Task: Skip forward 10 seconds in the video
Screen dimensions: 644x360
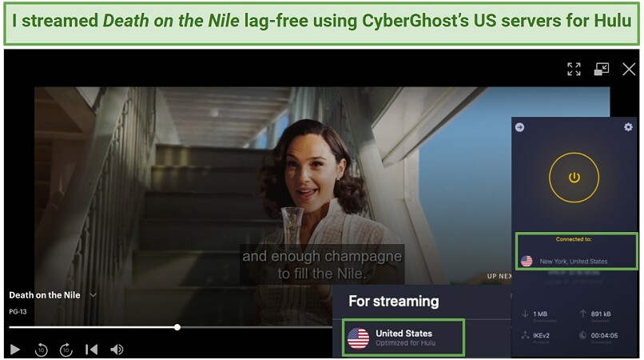Action: (x=66, y=350)
